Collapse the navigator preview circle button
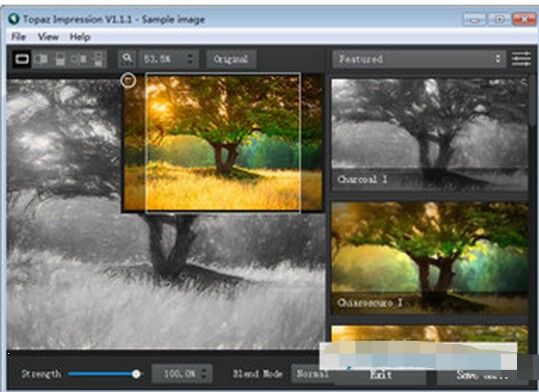The height and width of the screenshot is (392, 539). (x=128, y=81)
